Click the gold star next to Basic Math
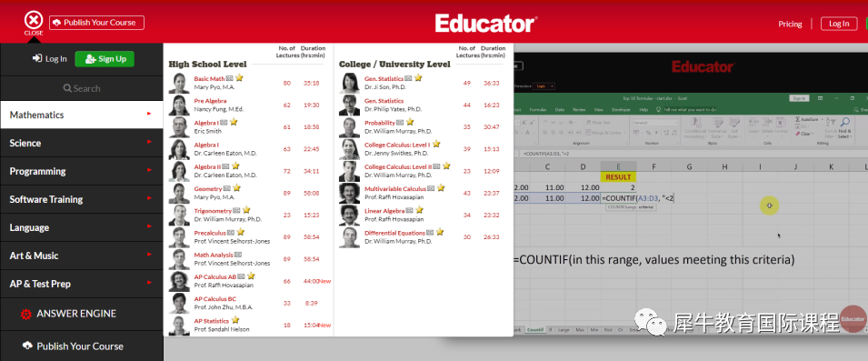The width and height of the screenshot is (868, 361). (x=239, y=78)
